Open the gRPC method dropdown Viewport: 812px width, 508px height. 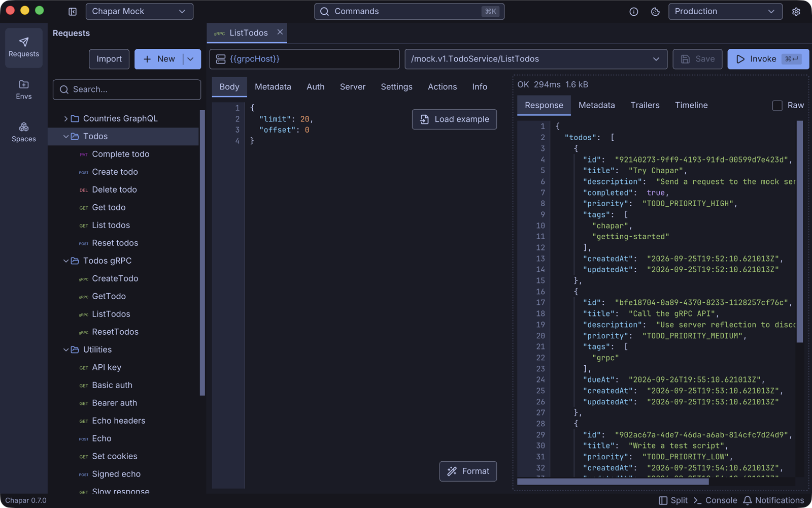click(536, 59)
